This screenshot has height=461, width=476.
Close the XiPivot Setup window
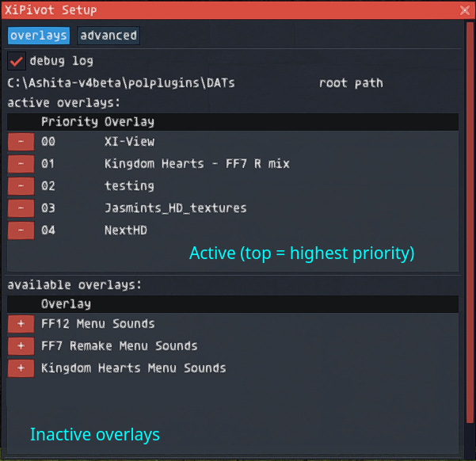pyautogui.click(x=465, y=10)
